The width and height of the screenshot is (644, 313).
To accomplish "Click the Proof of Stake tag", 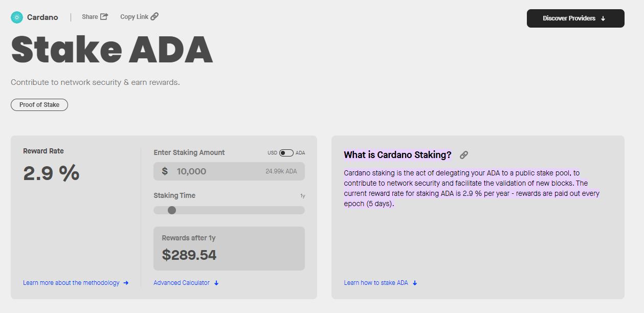I will [39, 105].
